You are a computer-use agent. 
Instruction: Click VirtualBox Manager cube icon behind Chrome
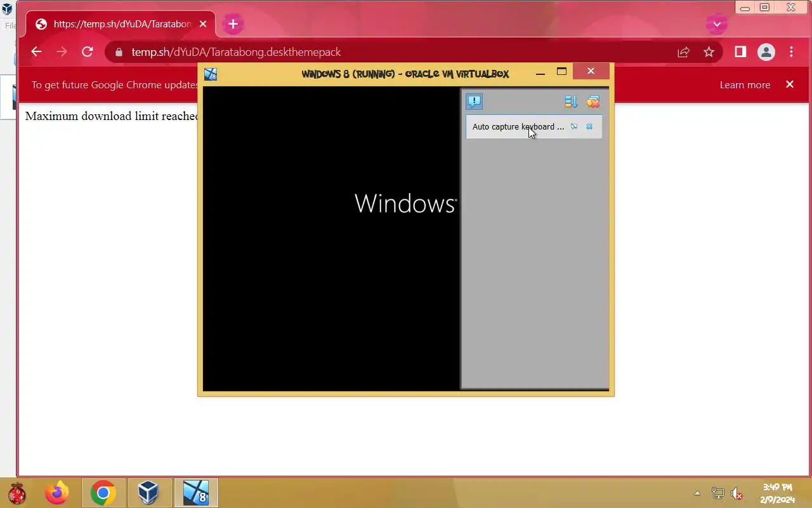pos(7,9)
